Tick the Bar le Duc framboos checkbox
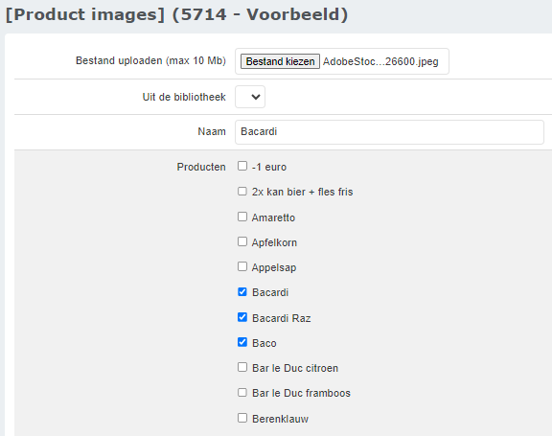552x437 pixels. click(x=242, y=392)
